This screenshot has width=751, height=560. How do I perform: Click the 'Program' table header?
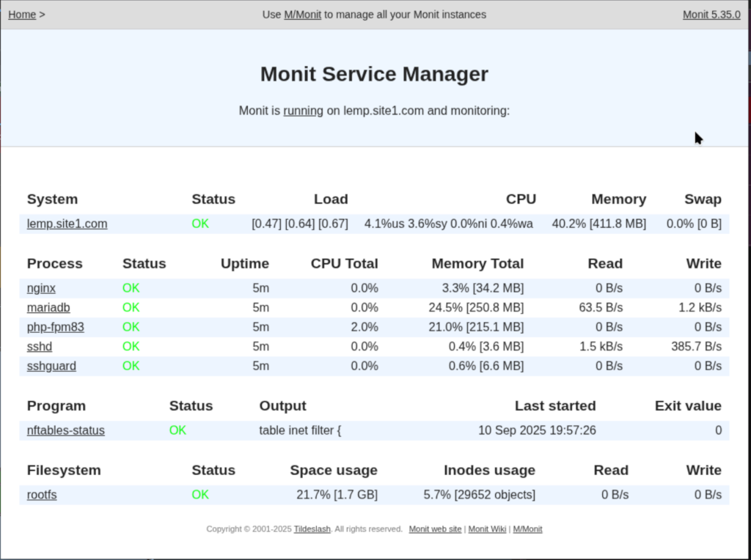(x=56, y=406)
